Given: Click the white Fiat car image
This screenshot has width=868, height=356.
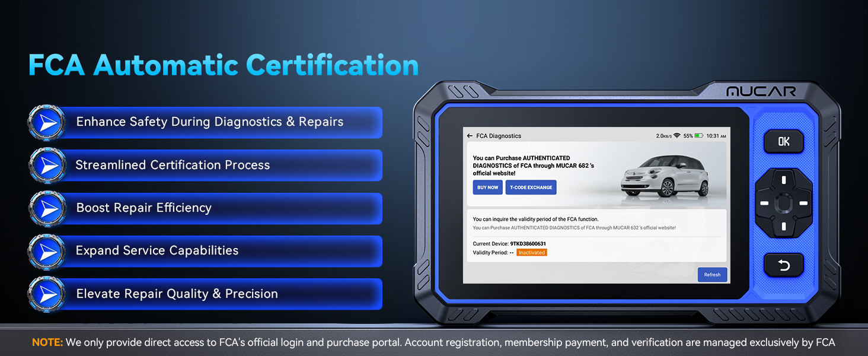Looking at the screenshot, I should click(664, 177).
